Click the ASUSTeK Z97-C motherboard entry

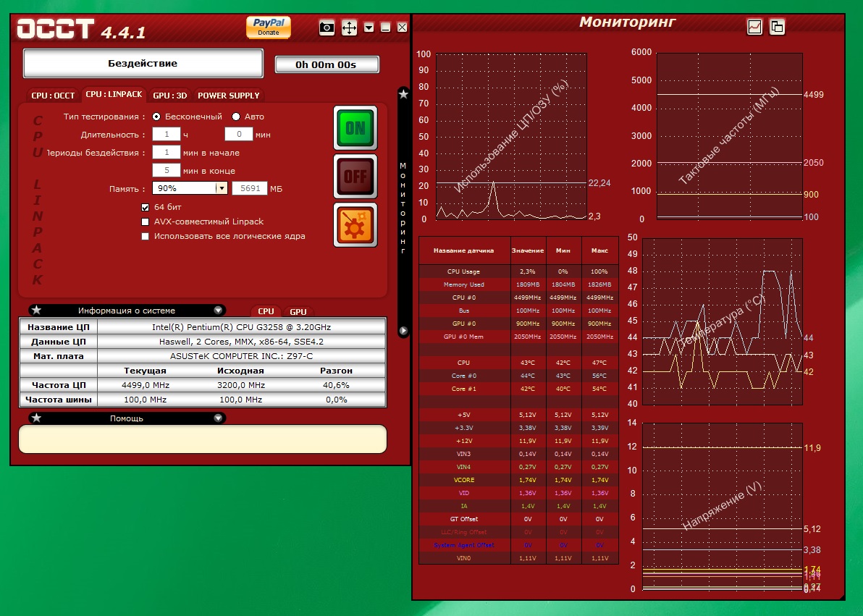pyautogui.click(x=241, y=356)
